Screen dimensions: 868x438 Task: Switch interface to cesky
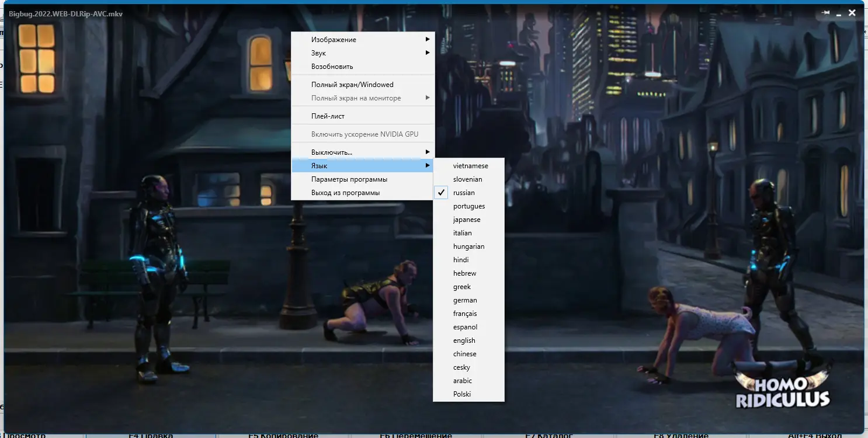pyautogui.click(x=468, y=367)
